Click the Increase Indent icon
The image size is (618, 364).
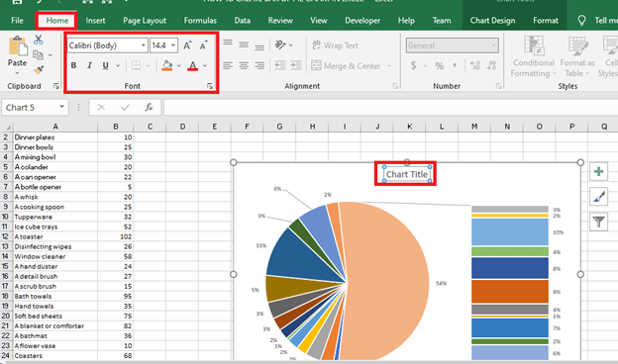[296, 65]
